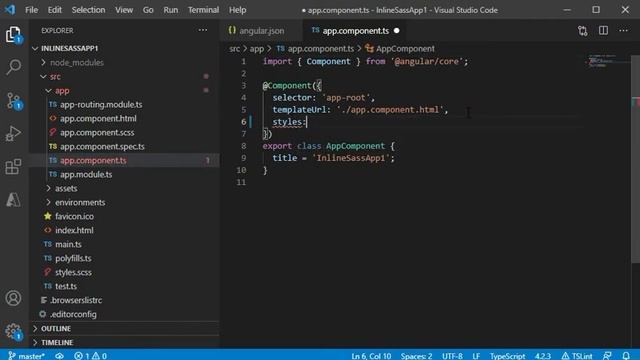Open the View menu
Image resolution: width=640 pixels, height=360 pixels.
124,10
